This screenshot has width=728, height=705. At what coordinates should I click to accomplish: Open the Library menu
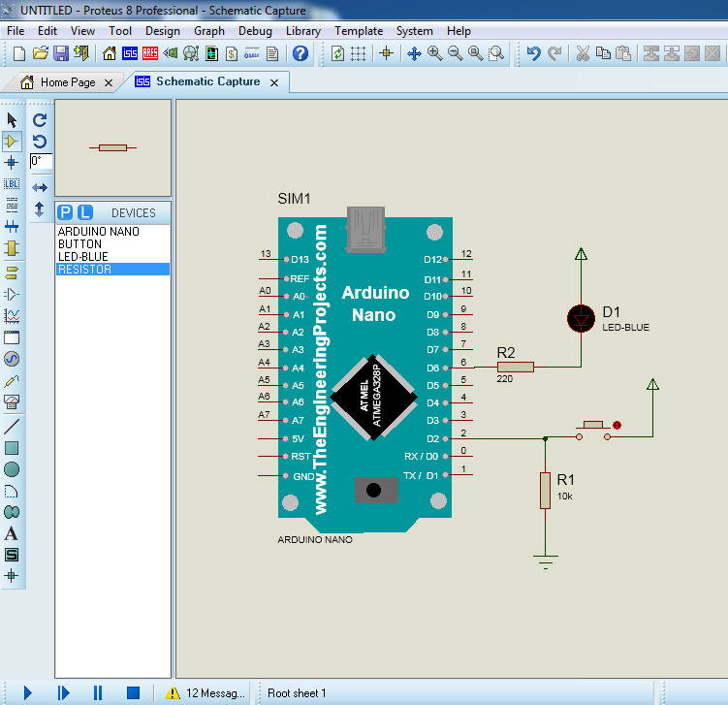click(x=303, y=31)
